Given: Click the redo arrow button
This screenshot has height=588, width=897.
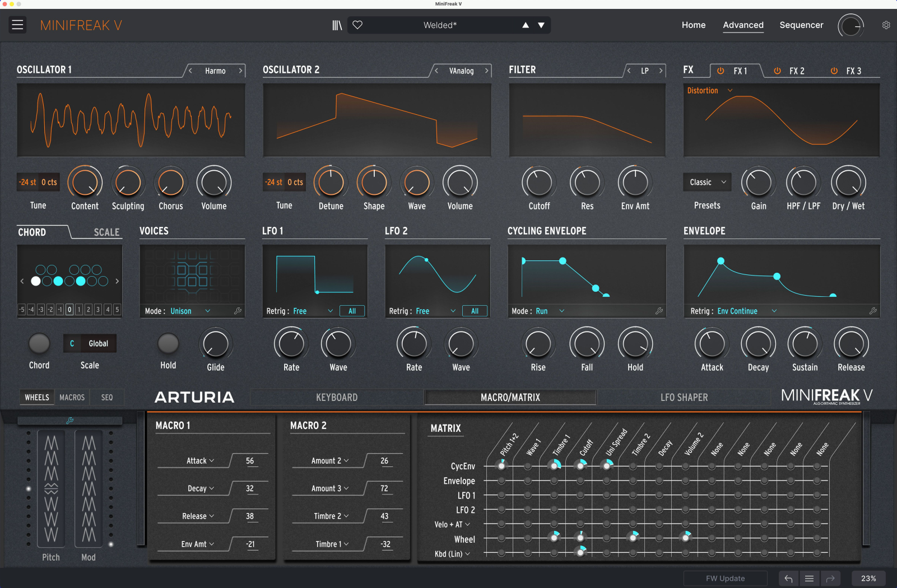Looking at the screenshot, I should (830, 578).
